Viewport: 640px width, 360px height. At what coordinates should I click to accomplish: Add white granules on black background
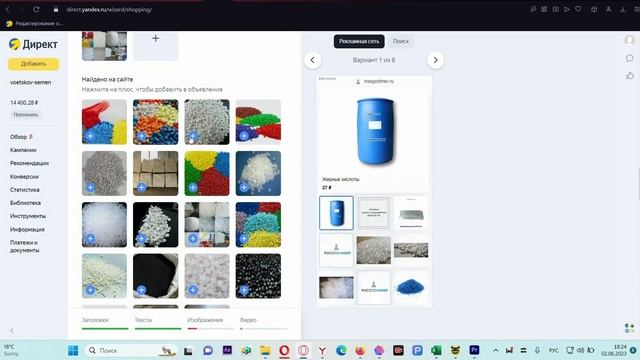click(x=141, y=239)
